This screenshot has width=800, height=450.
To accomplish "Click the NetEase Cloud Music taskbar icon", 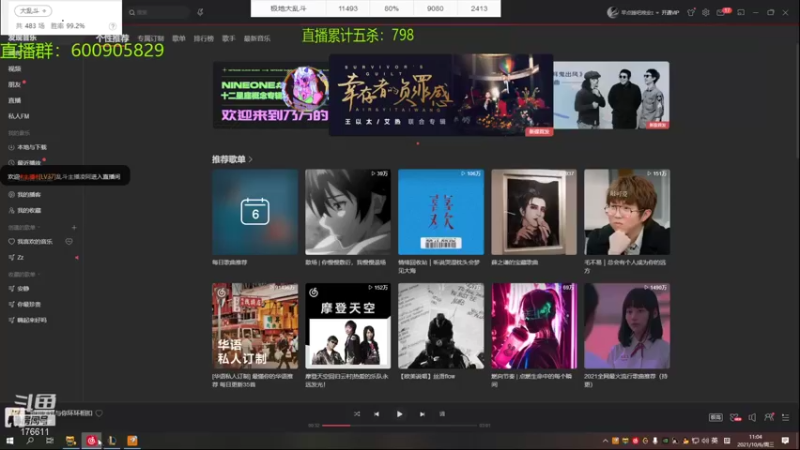I will [x=91, y=441].
